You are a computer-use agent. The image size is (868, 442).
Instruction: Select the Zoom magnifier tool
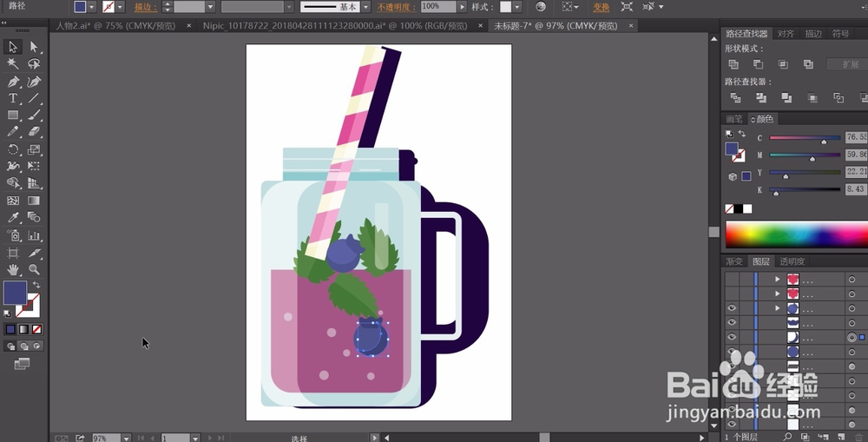click(x=34, y=270)
